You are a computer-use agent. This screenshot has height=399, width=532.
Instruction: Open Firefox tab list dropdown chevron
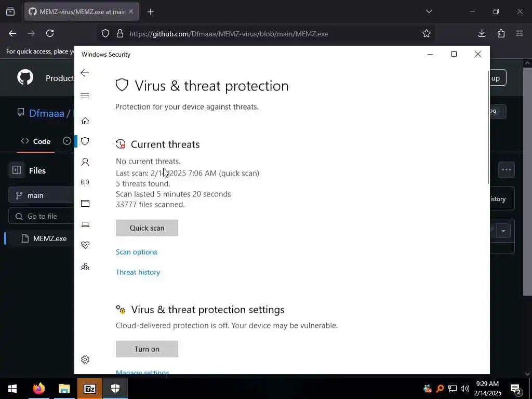coord(429,11)
